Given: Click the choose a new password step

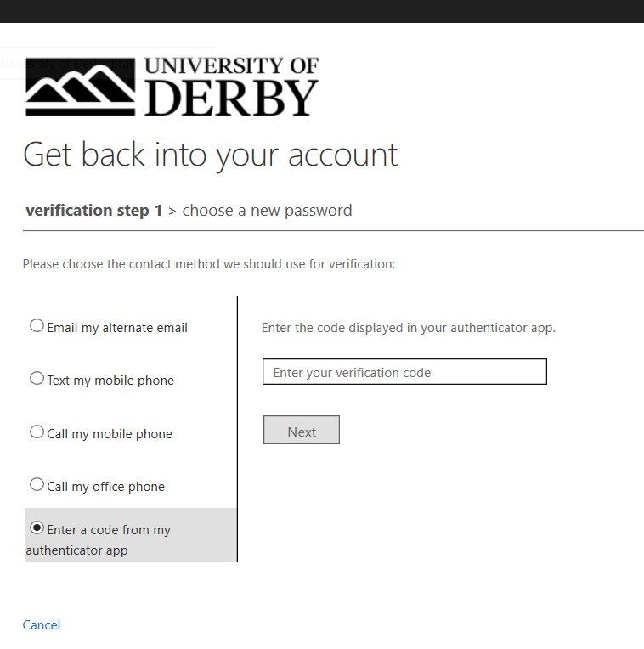Looking at the screenshot, I should click(x=267, y=211).
